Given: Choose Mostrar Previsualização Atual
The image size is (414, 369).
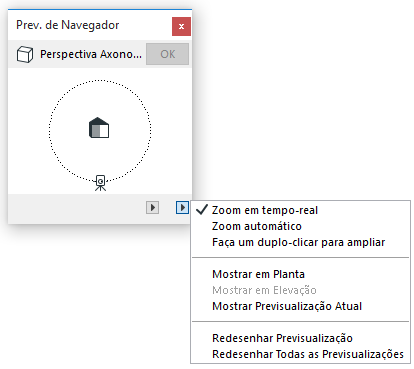Looking at the screenshot, I should pyautogui.click(x=300, y=306).
